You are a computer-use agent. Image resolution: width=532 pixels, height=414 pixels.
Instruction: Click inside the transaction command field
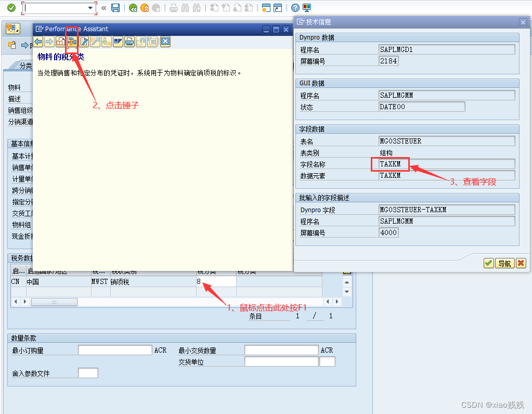[56, 8]
